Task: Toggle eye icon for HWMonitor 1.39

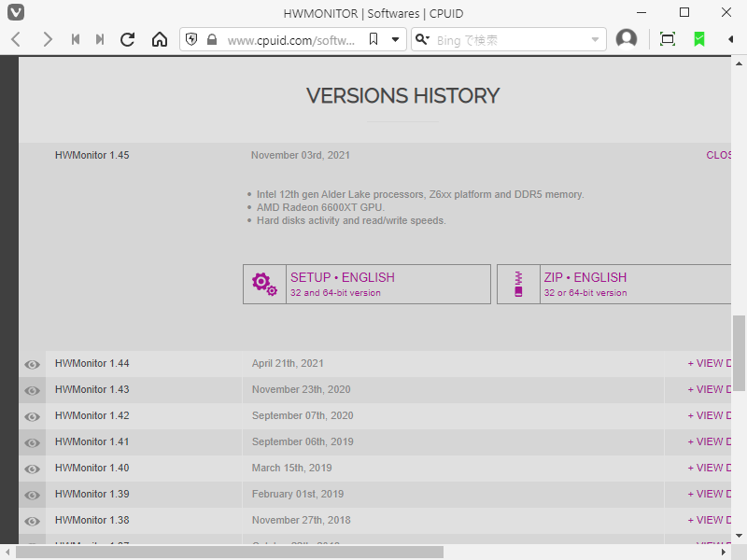Action: tap(33, 496)
